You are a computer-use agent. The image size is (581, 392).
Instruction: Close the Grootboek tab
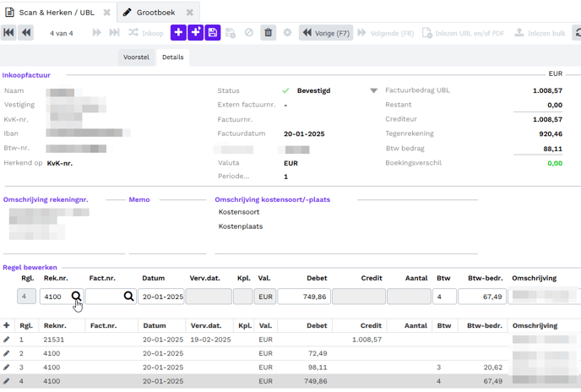pyautogui.click(x=190, y=12)
